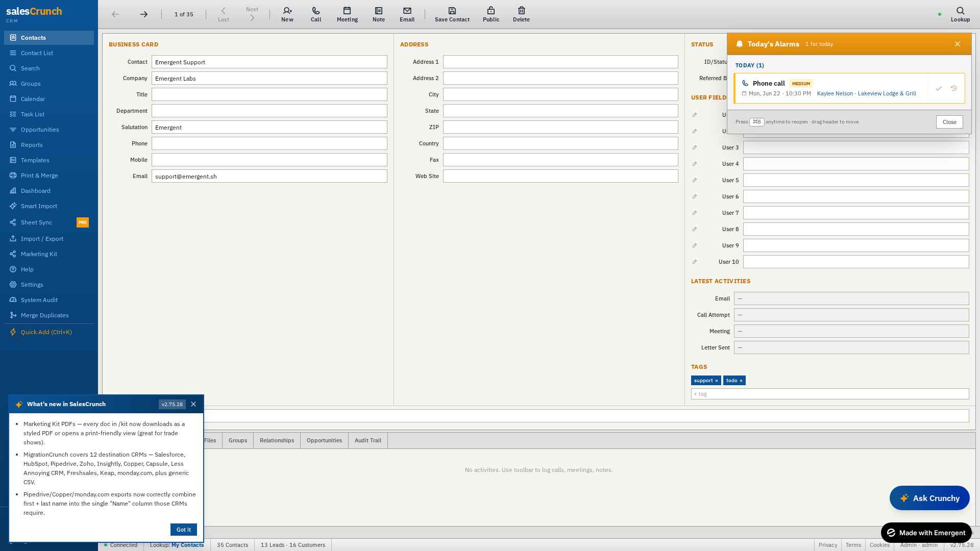Screen dimensions: 980x551
Task: Open Marketing Kit in sidebar
Action: pos(49,254)
